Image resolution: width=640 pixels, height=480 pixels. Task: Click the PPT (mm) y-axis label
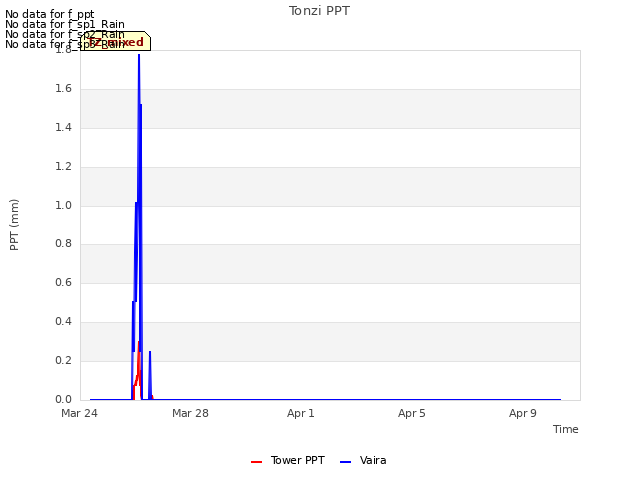coord(14,225)
